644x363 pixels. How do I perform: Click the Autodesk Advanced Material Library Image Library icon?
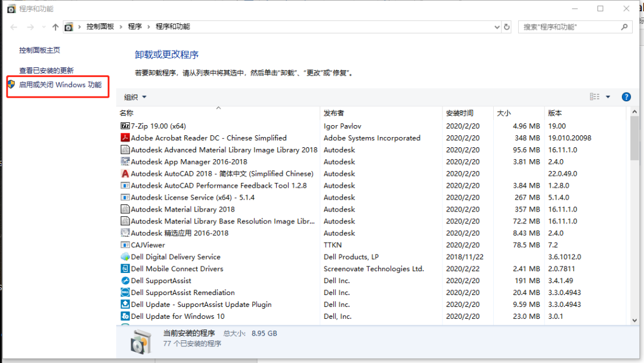click(125, 150)
